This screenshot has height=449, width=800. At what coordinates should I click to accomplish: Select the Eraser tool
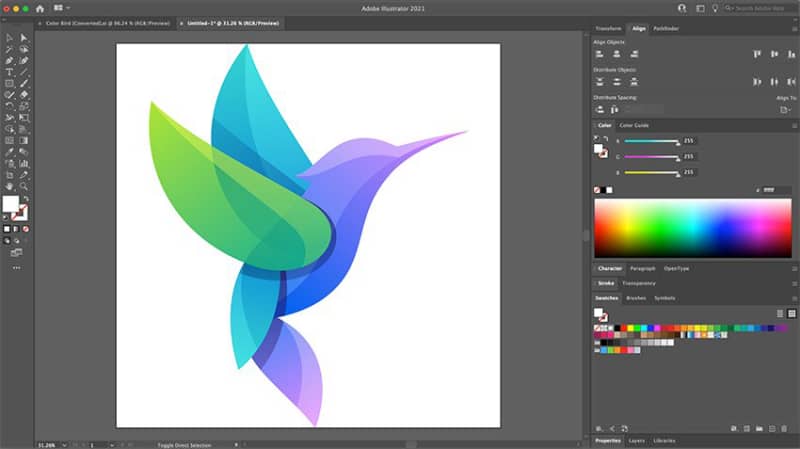coord(23,95)
